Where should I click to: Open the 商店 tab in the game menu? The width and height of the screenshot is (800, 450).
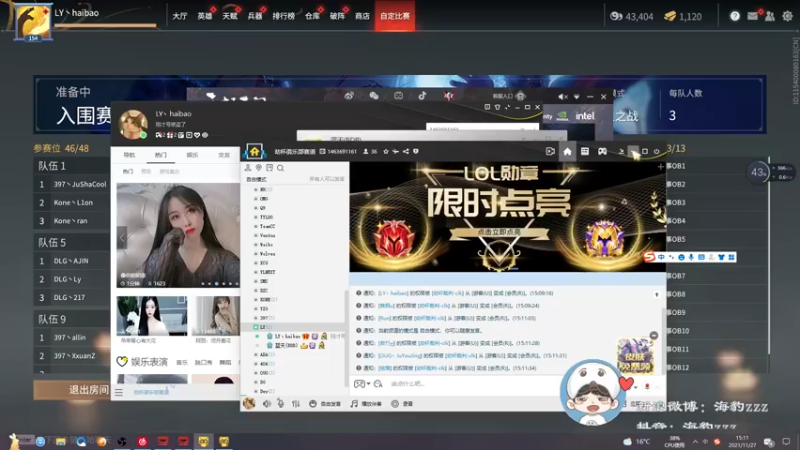pyautogui.click(x=362, y=16)
